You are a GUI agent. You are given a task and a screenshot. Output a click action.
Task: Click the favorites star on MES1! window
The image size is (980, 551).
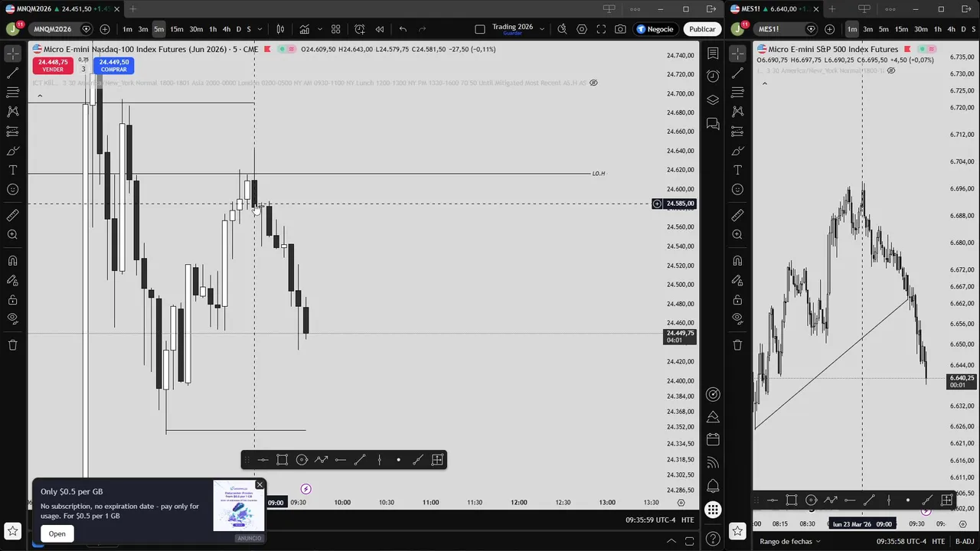tap(737, 530)
